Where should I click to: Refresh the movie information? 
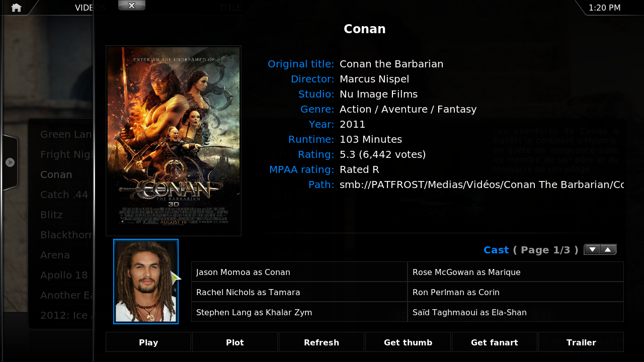321,342
